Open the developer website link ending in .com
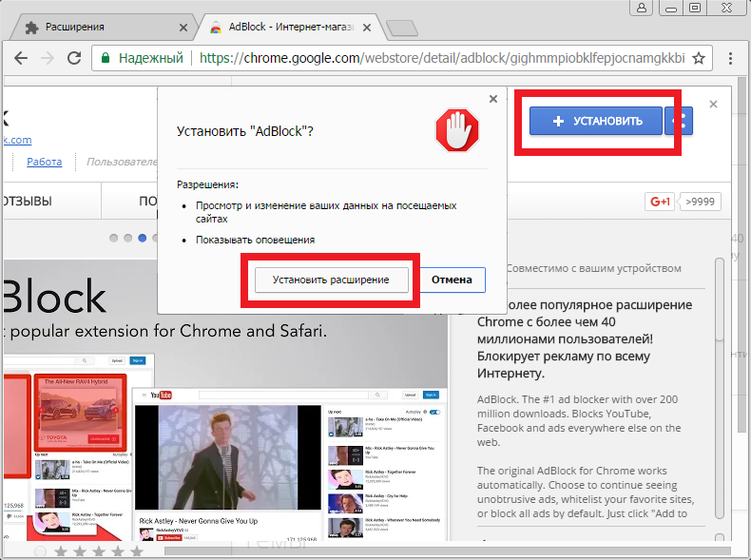The width and height of the screenshot is (751, 560). [18, 140]
